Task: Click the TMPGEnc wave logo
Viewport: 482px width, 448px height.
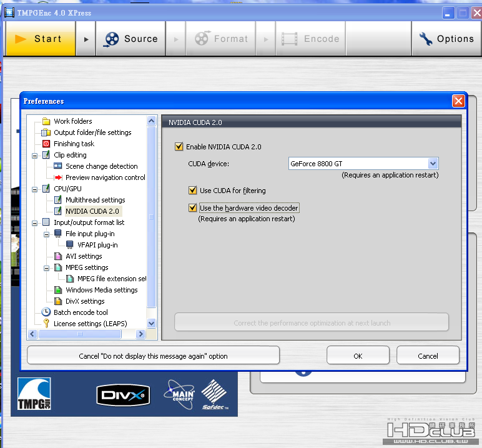Action: pyautogui.click(x=34, y=394)
